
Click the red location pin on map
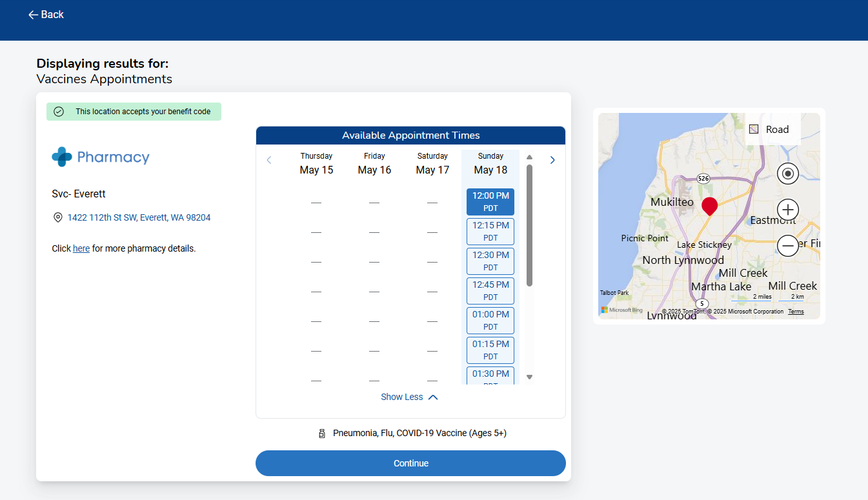709,206
